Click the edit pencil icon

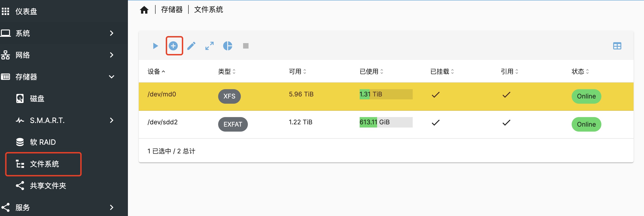(191, 46)
